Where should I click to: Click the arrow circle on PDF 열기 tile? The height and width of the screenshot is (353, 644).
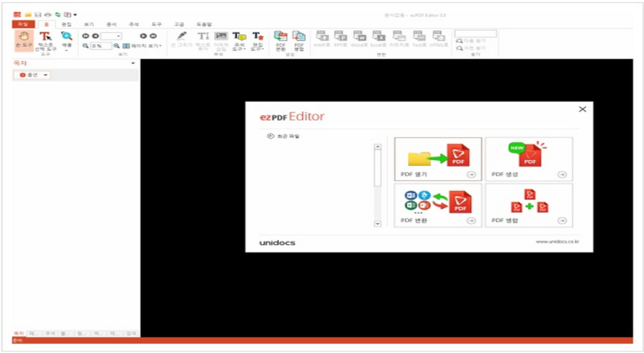point(471,175)
